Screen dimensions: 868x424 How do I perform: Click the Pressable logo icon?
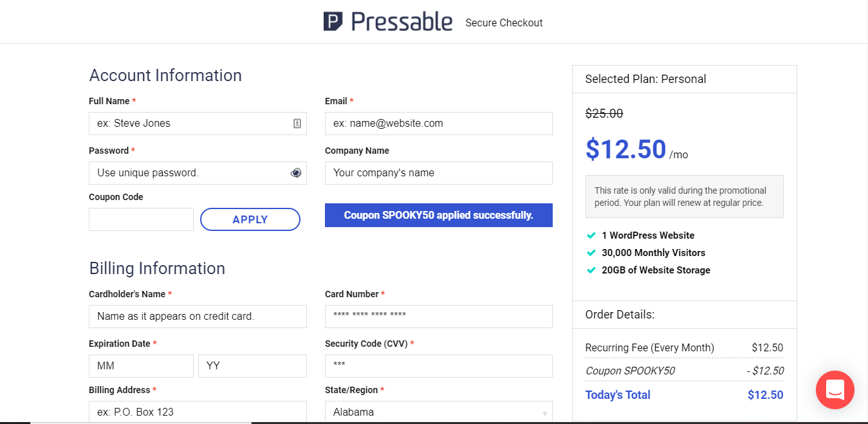point(333,22)
